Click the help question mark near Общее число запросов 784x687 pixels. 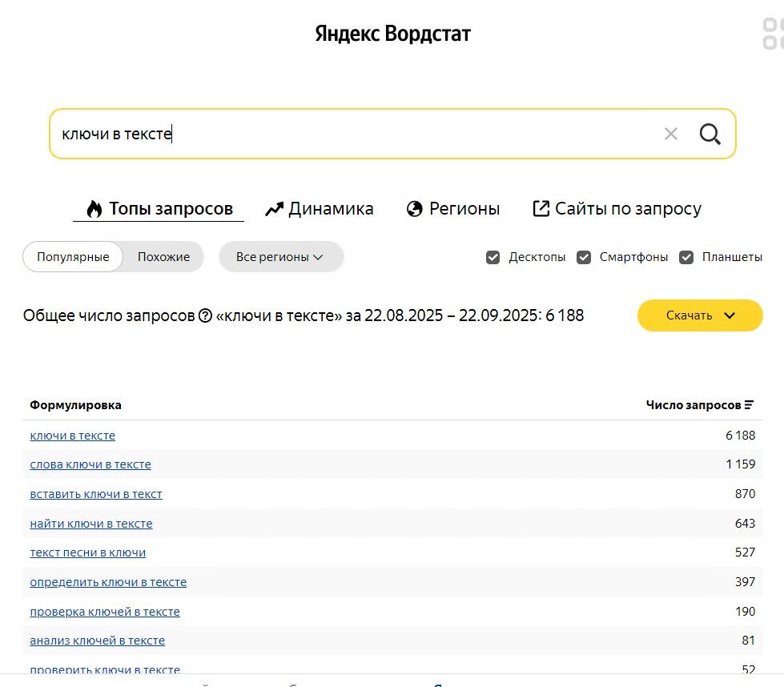[205, 315]
